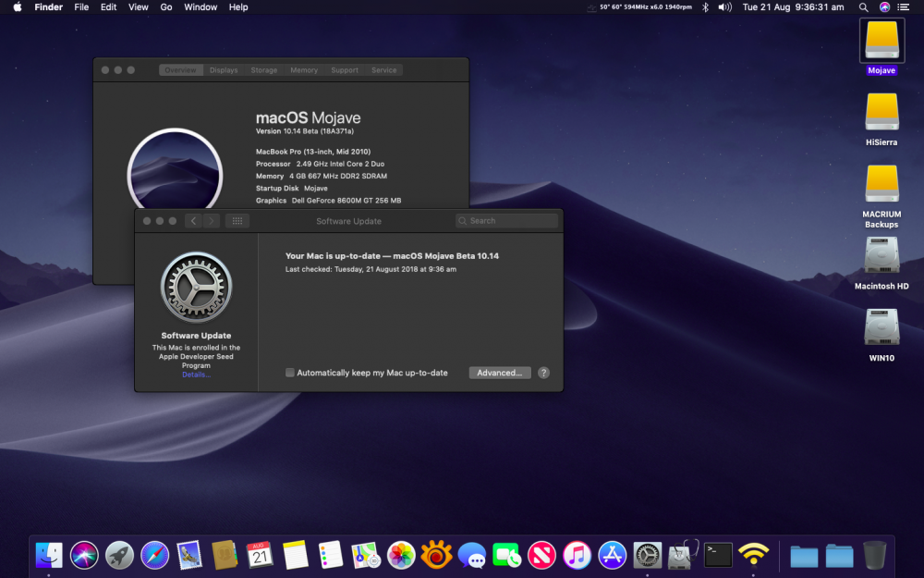The image size is (924, 578).
Task: Click the help question mark button
Action: 543,373
